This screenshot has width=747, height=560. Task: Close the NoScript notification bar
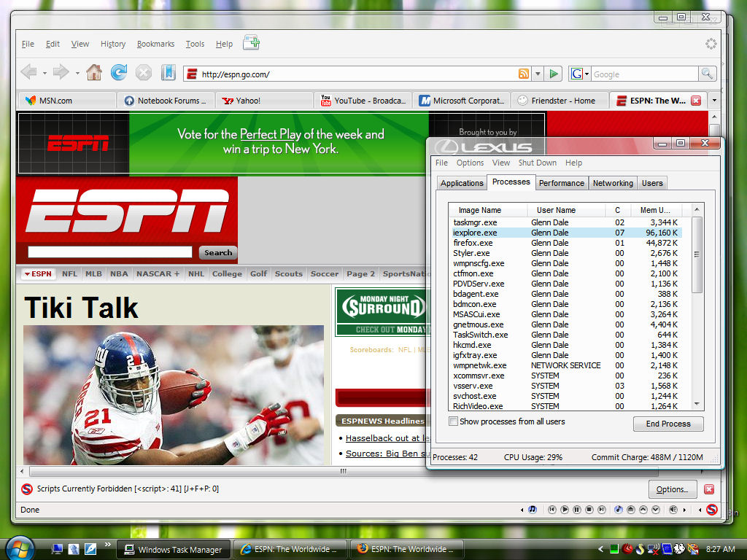click(x=709, y=489)
